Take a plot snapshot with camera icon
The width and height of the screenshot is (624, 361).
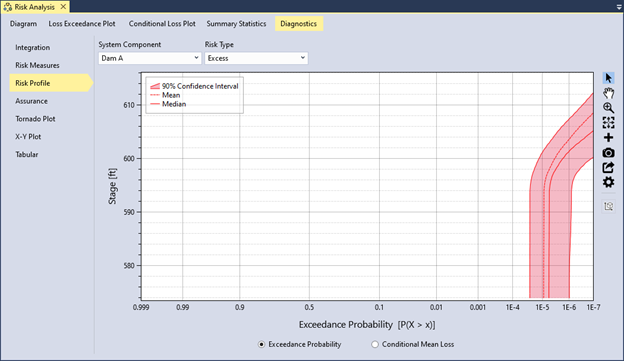tap(608, 153)
